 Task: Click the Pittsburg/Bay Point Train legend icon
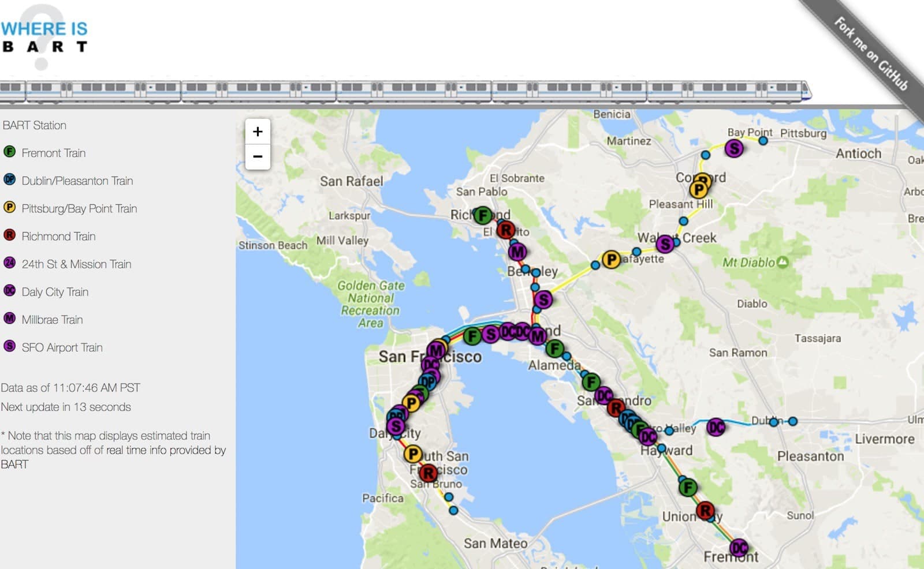coord(10,207)
